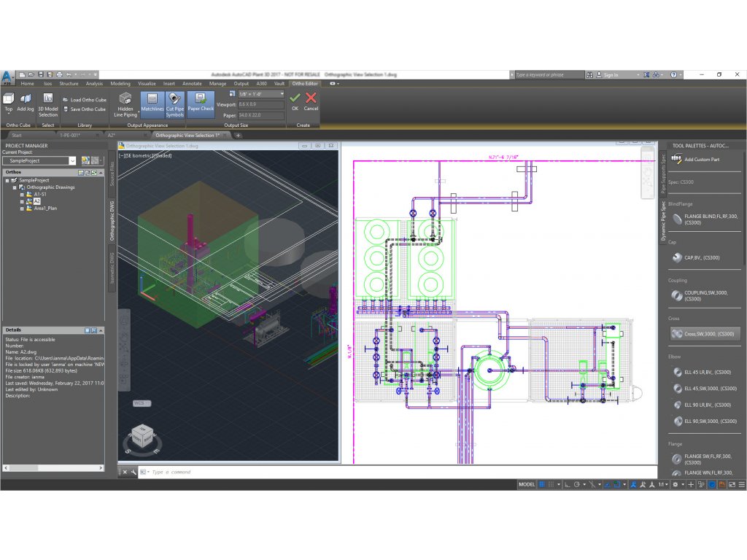Toggle Cut Pipe Symbols option
Screen dimensions: 747x560
coord(175,104)
